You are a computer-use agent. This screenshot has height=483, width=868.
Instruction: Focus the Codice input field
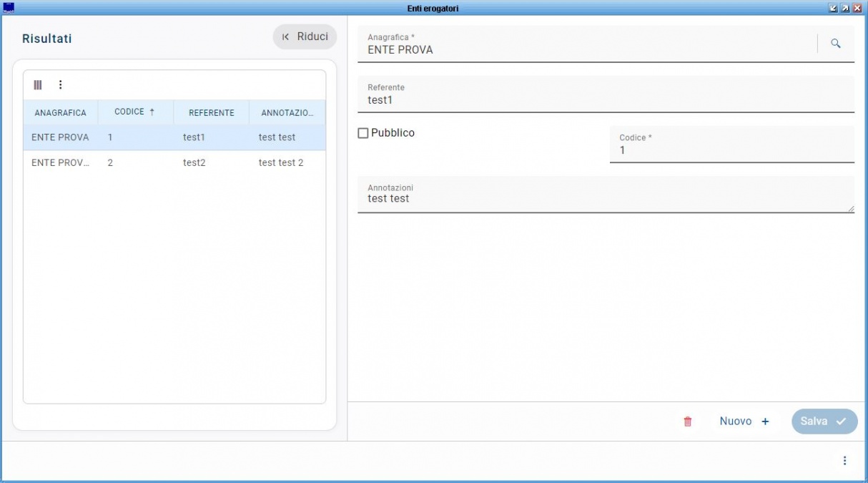point(731,151)
